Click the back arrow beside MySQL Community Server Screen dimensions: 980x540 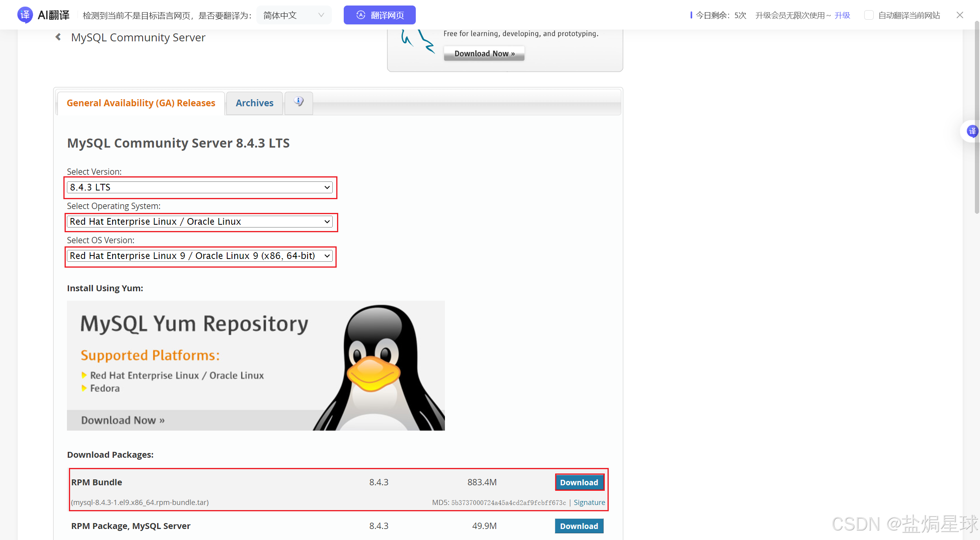(58, 37)
